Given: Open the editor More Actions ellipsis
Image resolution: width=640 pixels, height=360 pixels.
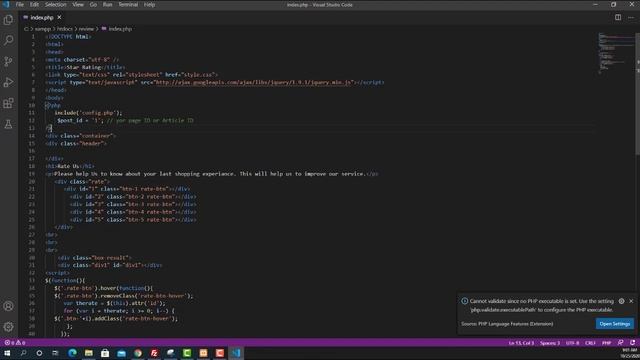Looking at the screenshot, I should (631, 18).
